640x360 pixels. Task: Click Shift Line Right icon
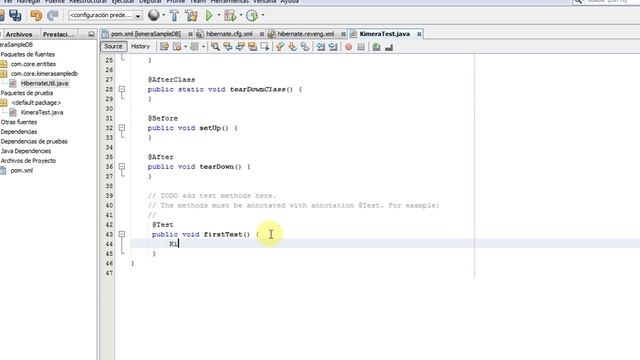click(x=333, y=47)
